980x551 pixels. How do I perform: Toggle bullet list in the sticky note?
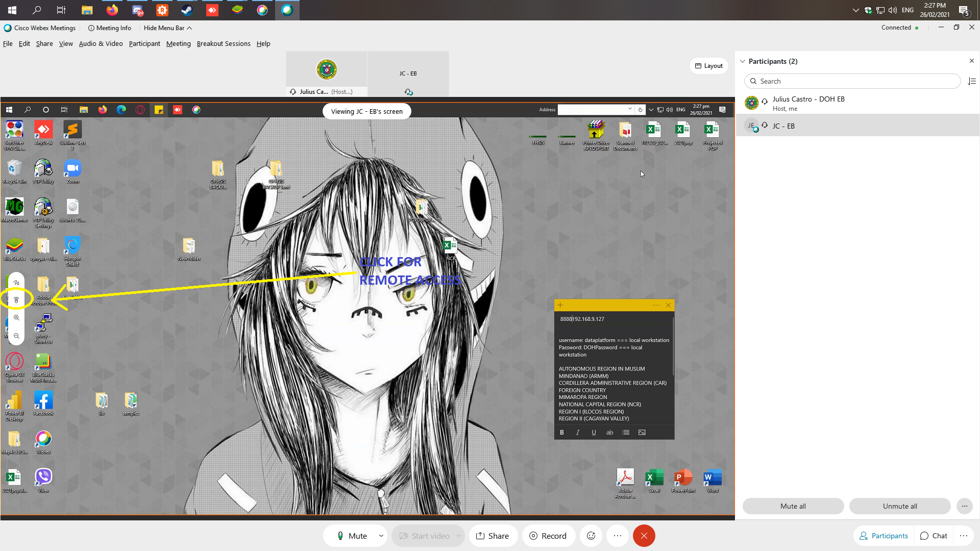[626, 433]
